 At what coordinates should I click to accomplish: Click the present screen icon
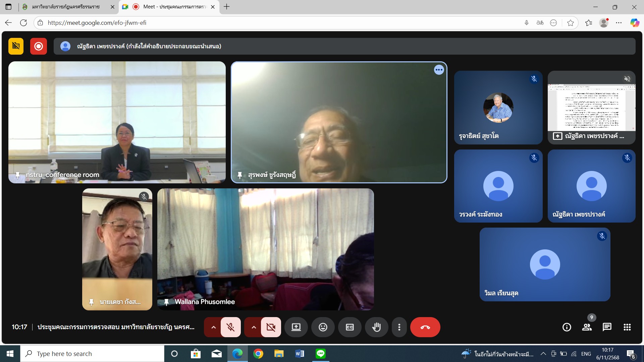click(296, 327)
